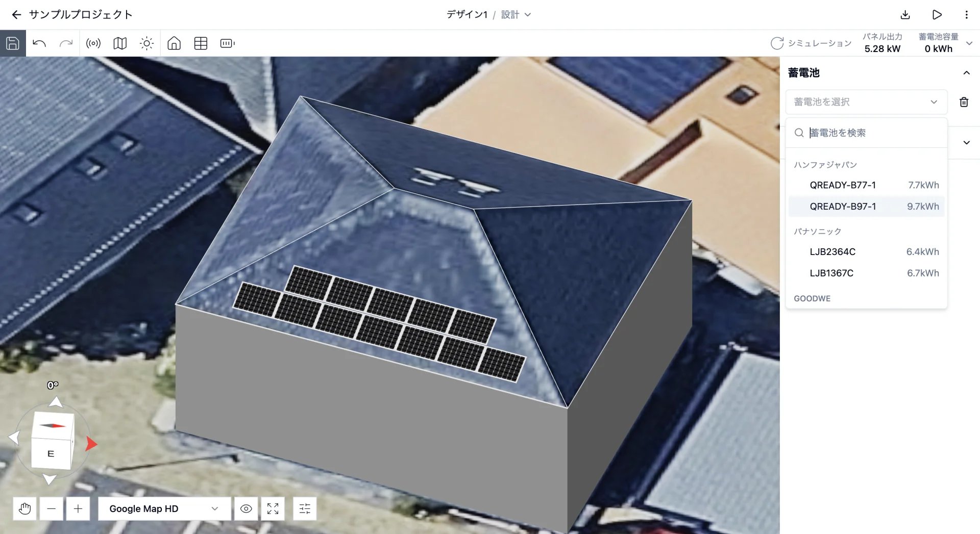
Task: Open the 設計 mode dropdown
Action: (516, 15)
